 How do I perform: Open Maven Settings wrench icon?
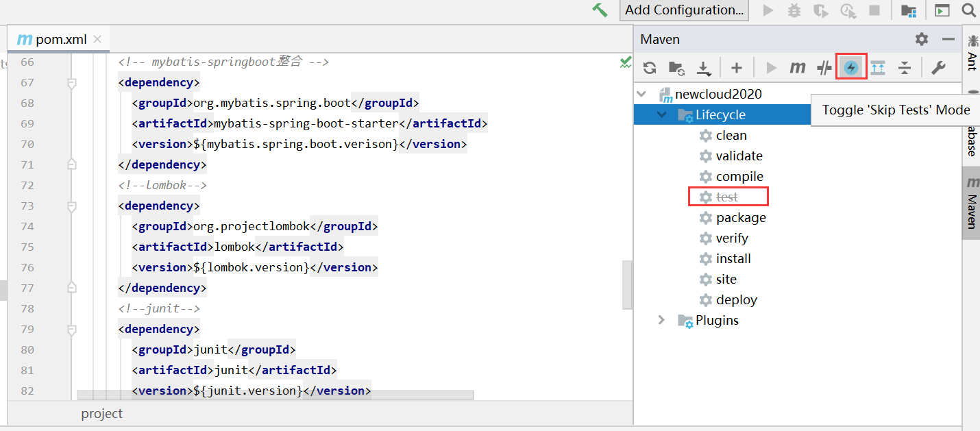tap(938, 68)
